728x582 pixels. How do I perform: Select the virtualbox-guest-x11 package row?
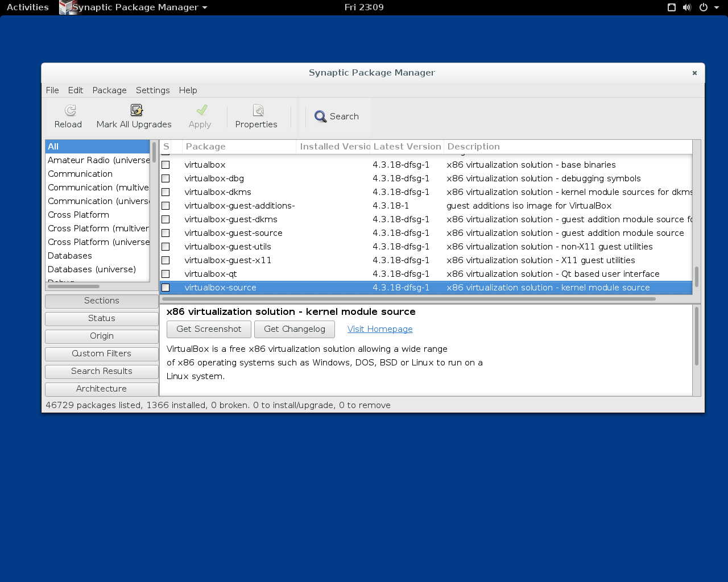[426, 260]
